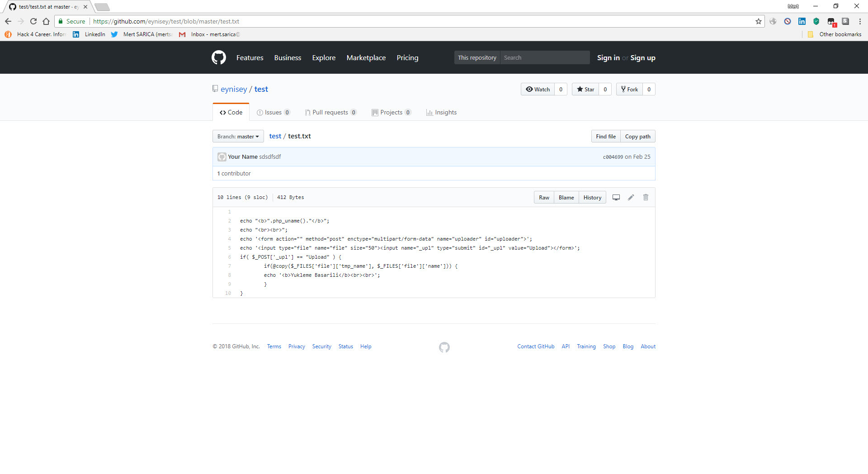The image size is (868, 474).
Task: Click the test/test.txt browser tab
Action: pyautogui.click(x=48, y=7)
